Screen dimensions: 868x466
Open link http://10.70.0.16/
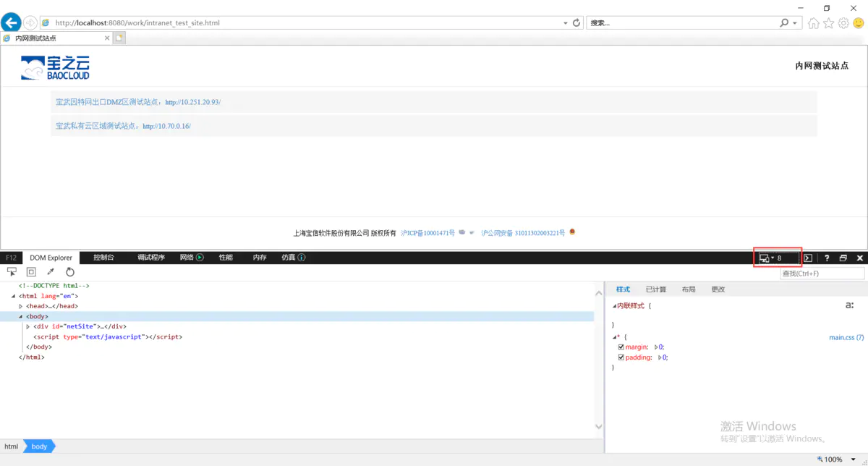coord(166,126)
